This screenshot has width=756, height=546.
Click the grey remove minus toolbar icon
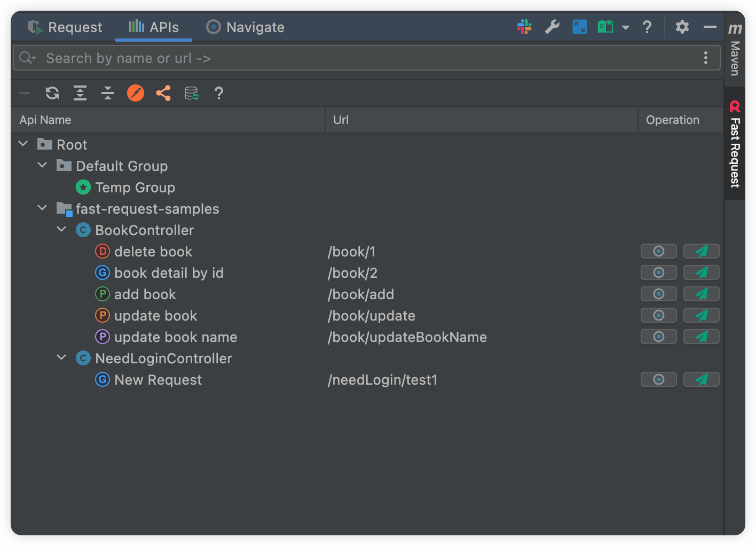click(25, 93)
